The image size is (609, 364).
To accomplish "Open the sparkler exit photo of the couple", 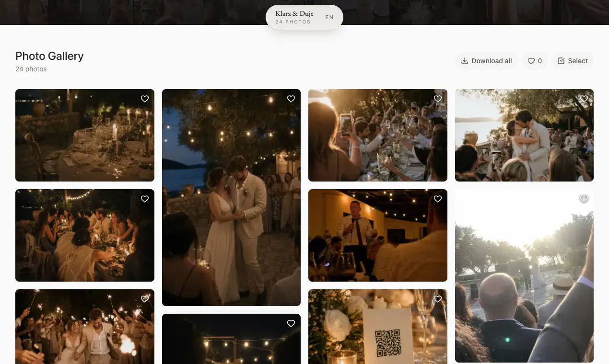I will pyautogui.click(x=85, y=327).
